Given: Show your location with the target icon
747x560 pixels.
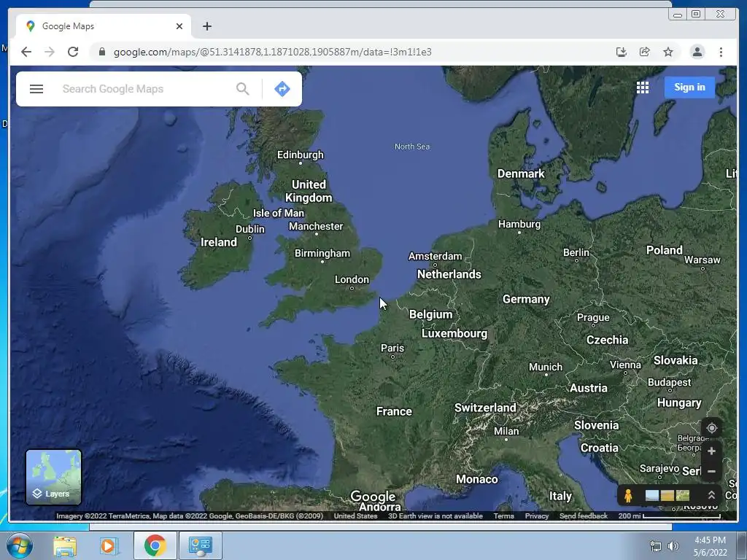Looking at the screenshot, I should click(x=711, y=428).
